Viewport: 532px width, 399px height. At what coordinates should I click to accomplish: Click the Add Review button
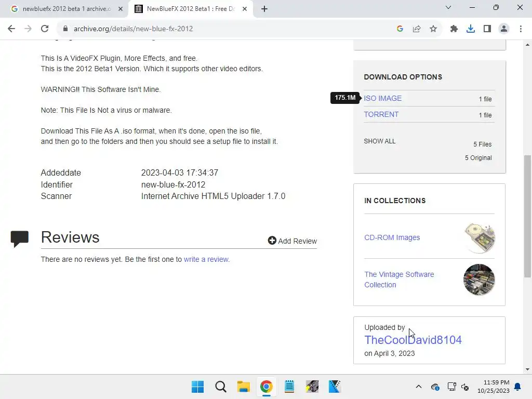(x=292, y=241)
